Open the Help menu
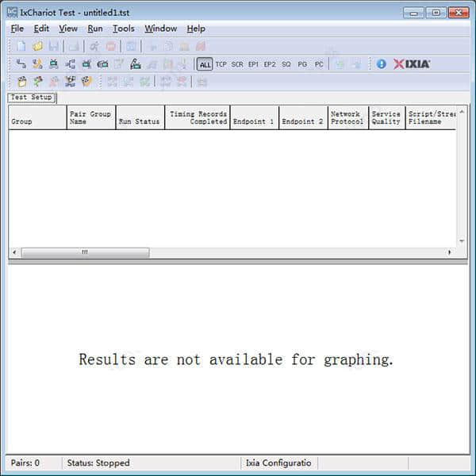 [x=196, y=29]
